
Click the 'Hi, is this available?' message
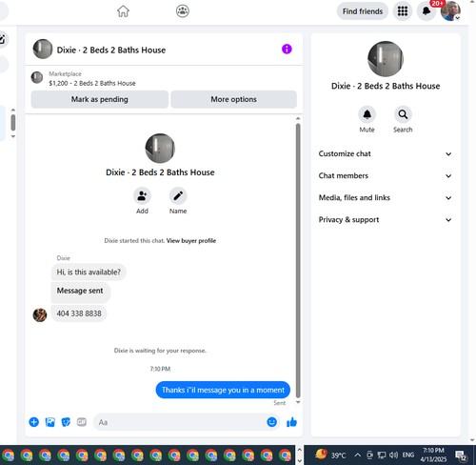tap(89, 273)
